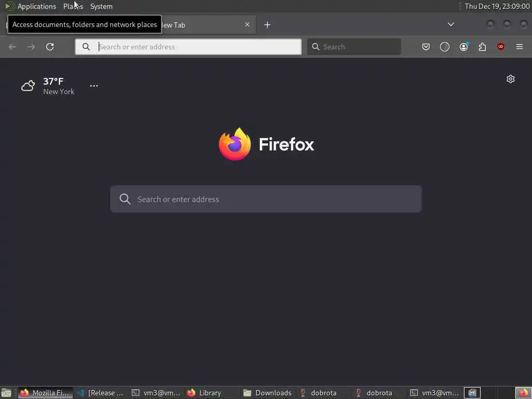Screen dimensions: 532x399
Task: Open a new tab with plus
Action: (267, 25)
